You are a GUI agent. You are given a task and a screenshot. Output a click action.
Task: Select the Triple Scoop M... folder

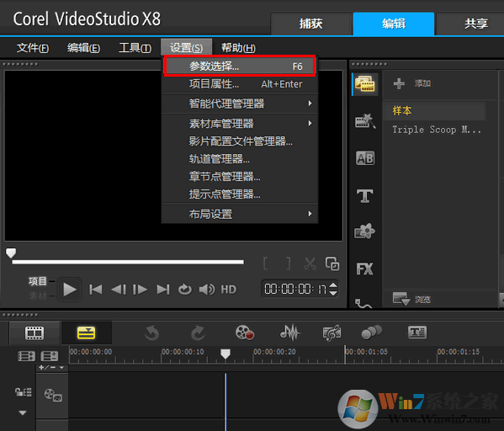pos(437,130)
